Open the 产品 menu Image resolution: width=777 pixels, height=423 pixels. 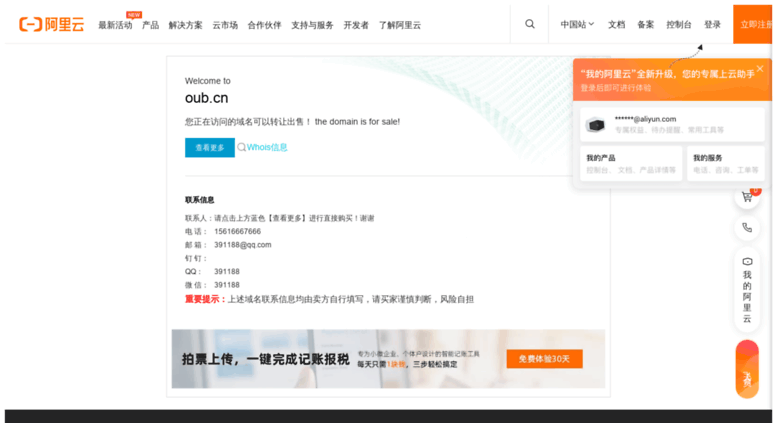(150, 25)
